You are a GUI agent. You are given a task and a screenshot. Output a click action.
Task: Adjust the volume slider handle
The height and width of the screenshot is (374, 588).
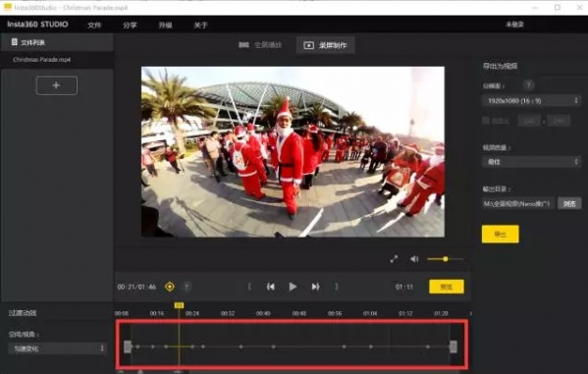[x=445, y=259]
